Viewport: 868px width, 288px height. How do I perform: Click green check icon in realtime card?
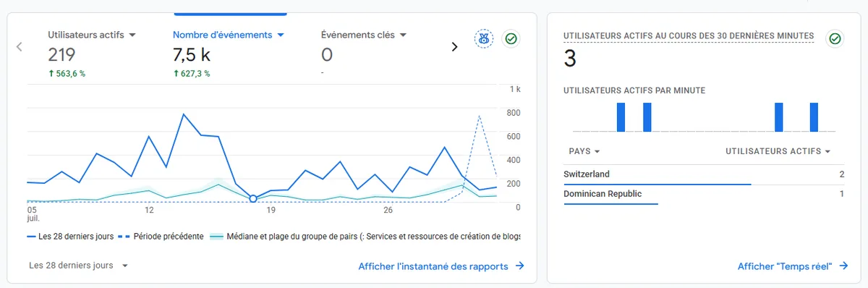835,38
